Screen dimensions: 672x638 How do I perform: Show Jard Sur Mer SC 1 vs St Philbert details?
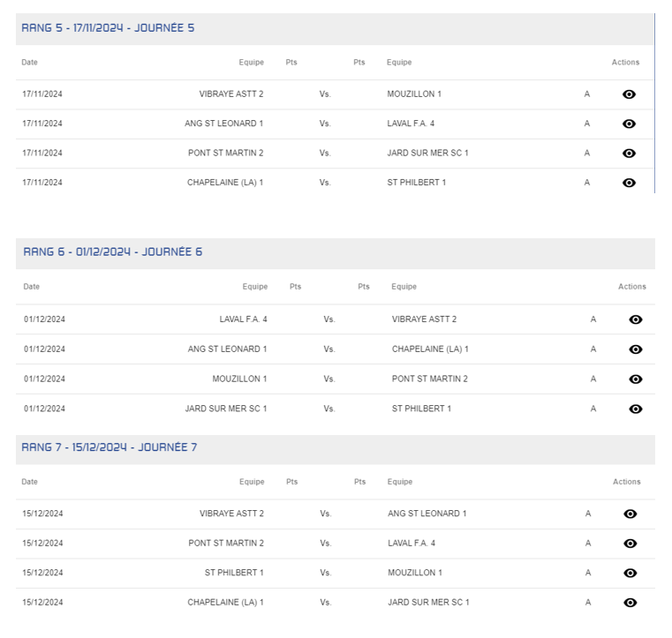pos(635,409)
